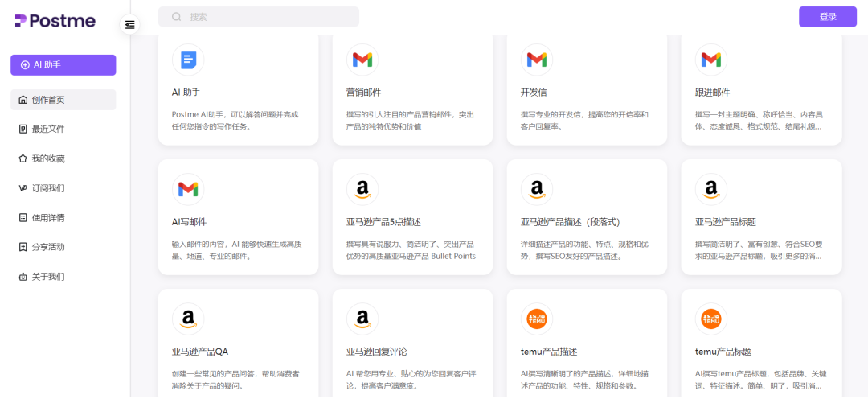Click description starting 撰写专业的开发信
The image size is (868, 399).
pyautogui.click(x=584, y=120)
